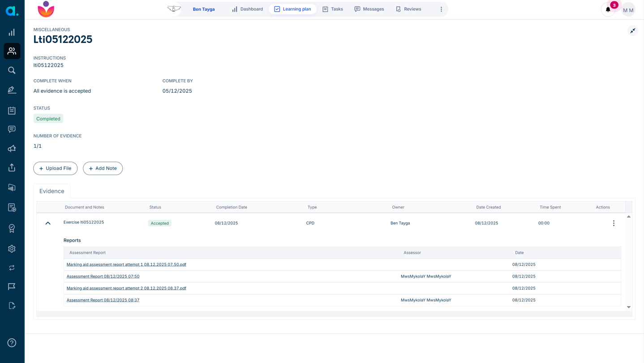644x363 pixels.
Task: Click the Upload File button
Action: click(56, 168)
